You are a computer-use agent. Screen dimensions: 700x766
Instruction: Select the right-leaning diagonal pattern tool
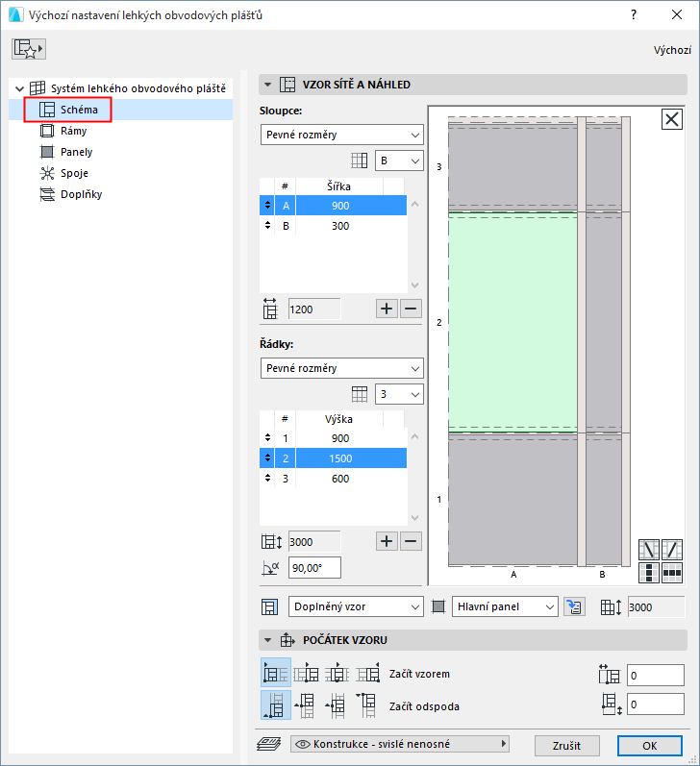tap(672, 550)
